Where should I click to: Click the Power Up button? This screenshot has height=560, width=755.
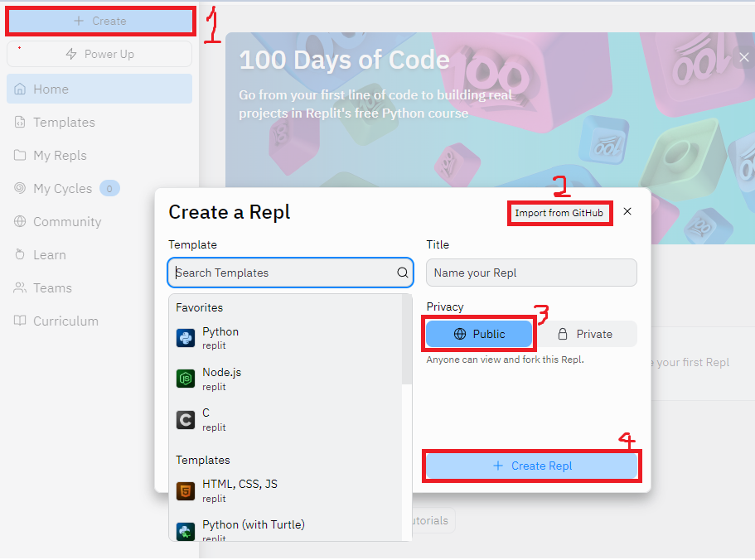pyautogui.click(x=99, y=54)
